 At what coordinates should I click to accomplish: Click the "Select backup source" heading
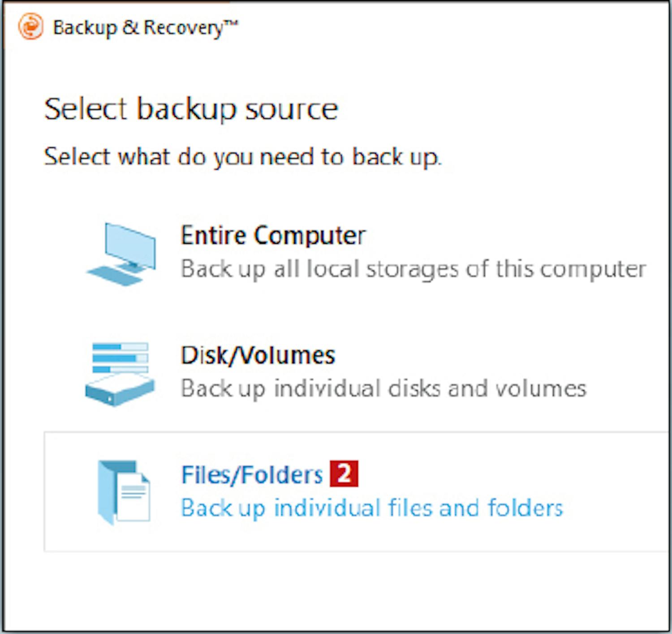(191, 109)
